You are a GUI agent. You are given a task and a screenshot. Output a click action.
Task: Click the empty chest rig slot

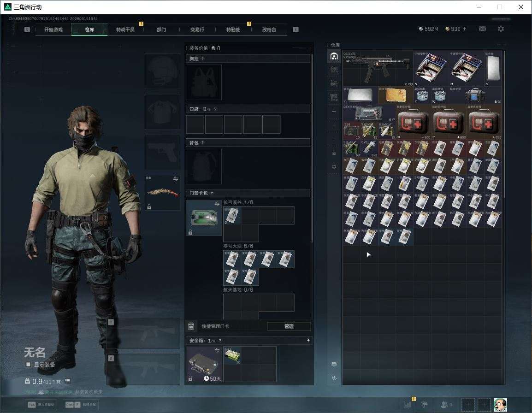204,82
